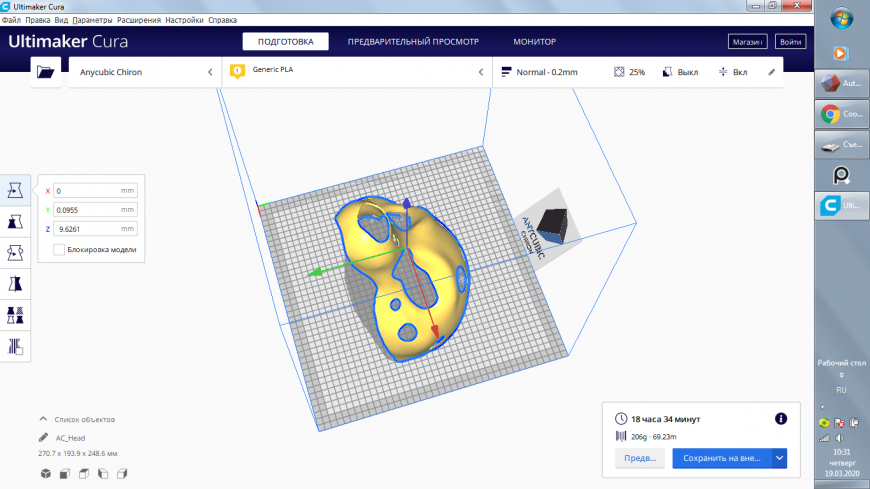
Task: Select the Support Blocker tool
Action: tap(15, 346)
